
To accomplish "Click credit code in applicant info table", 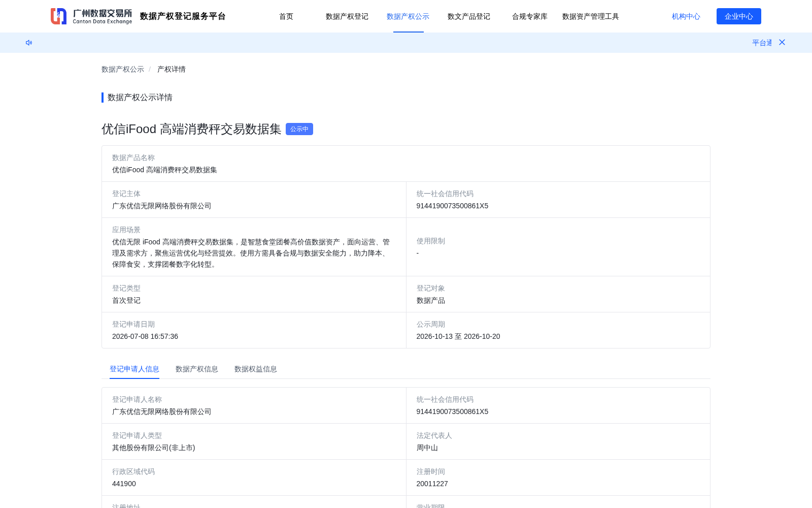I will pyautogui.click(x=452, y=411).
